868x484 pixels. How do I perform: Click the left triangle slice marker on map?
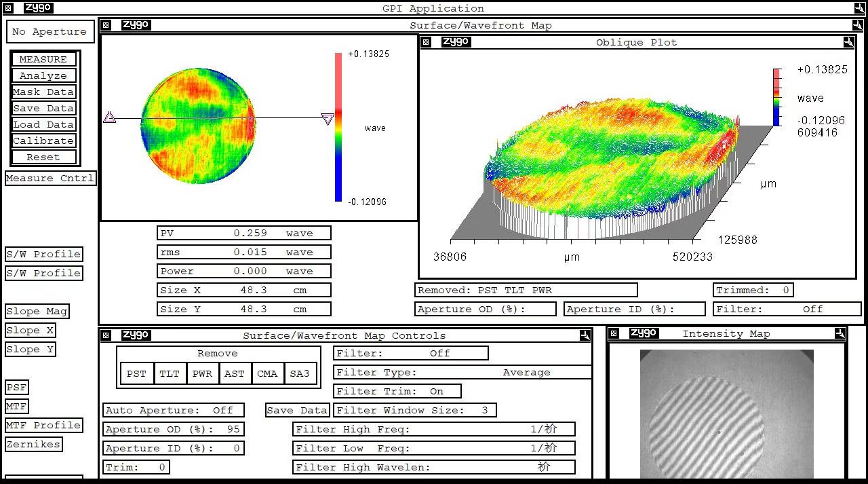coord(109,117)
